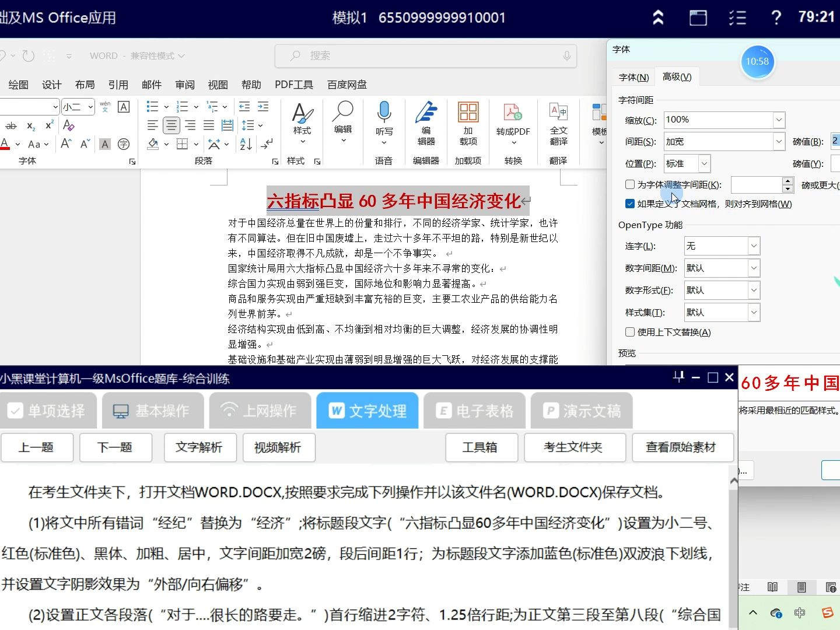840x630 pixels.
Task: Apply superscript formatting
Action: click(x=50, y=125)
